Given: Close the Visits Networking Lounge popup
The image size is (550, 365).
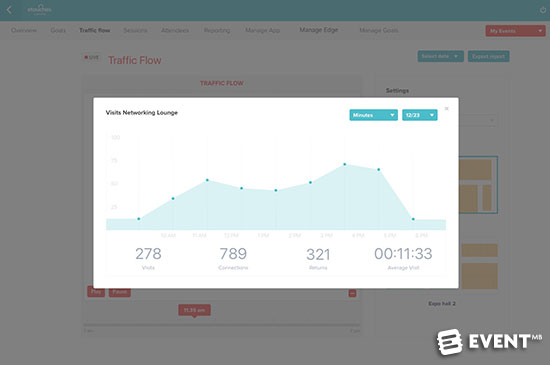Looking at the screenshot, I should (447, 109).
